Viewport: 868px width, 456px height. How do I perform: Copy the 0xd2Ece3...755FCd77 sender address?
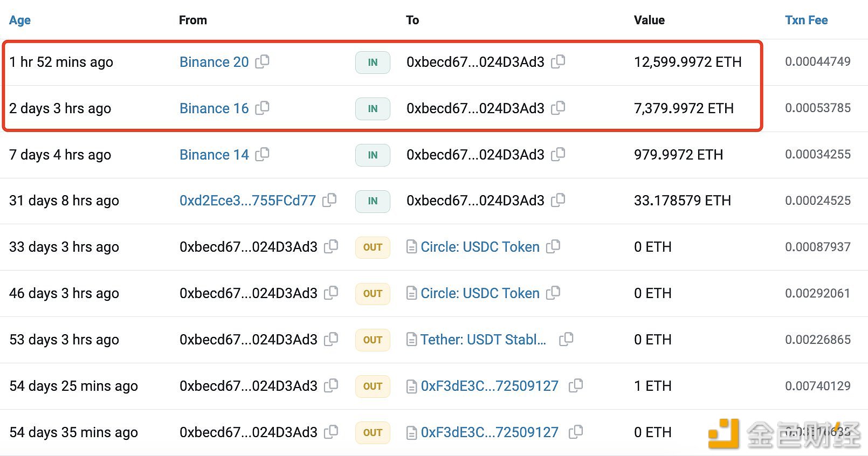329,200
